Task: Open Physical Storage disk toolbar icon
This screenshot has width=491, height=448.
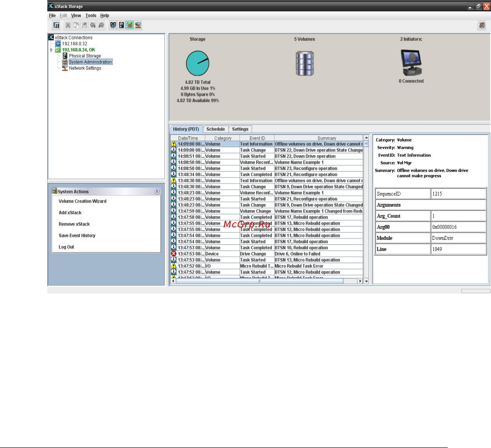Action: coord(121,25)
